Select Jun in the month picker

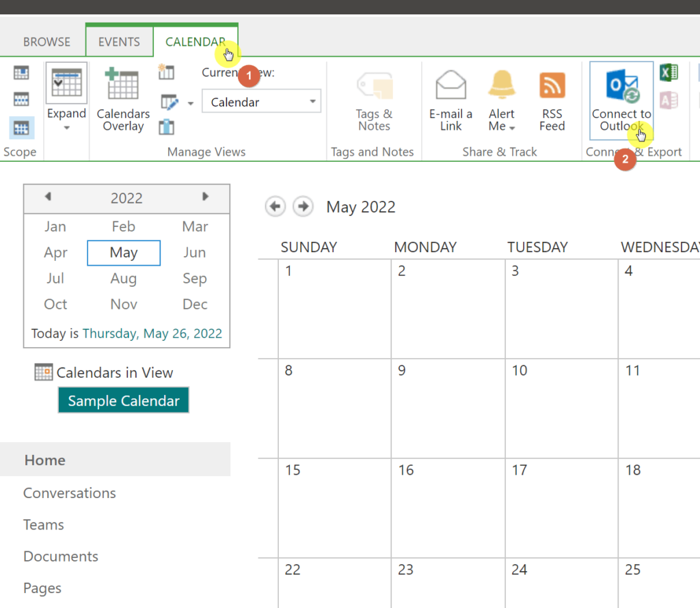(x=195, y=253)
